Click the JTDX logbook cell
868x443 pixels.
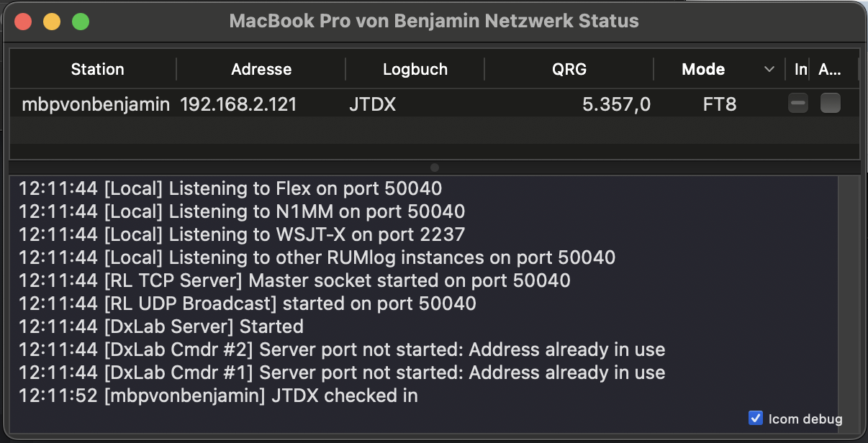(372, 104)
